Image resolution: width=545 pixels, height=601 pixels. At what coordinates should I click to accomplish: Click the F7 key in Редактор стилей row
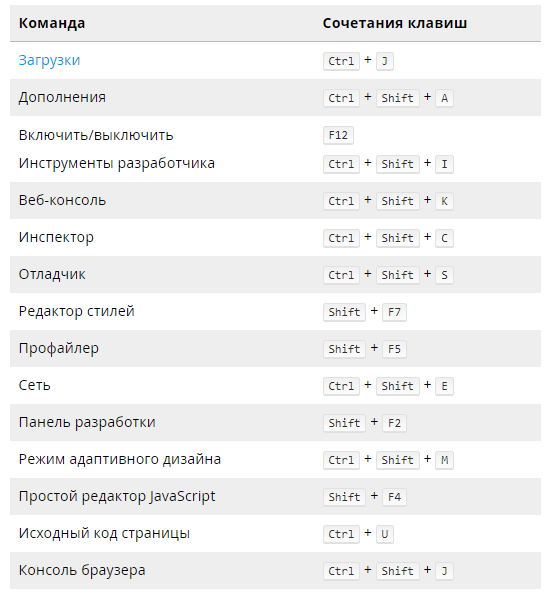click(x=394, y=312)
